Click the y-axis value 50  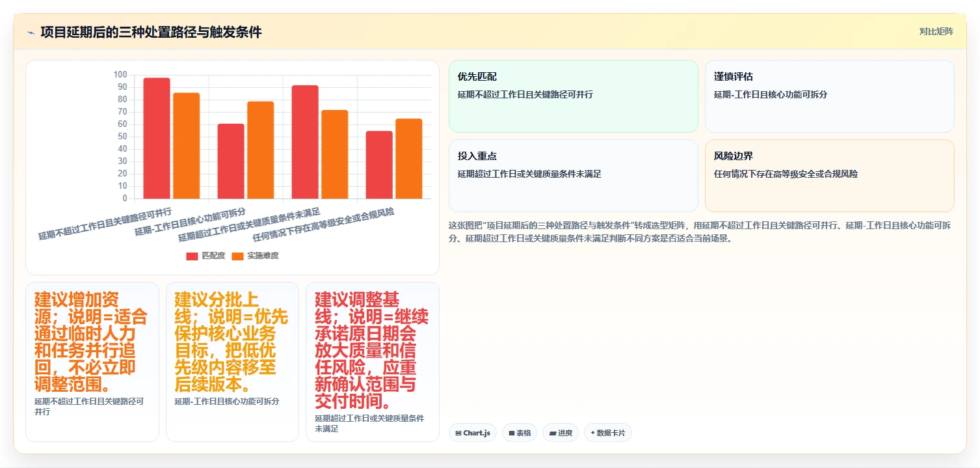(x=122, y=137)
